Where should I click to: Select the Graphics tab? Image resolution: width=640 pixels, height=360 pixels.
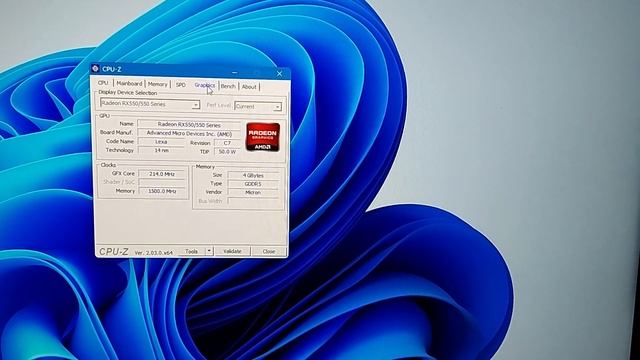204,85
